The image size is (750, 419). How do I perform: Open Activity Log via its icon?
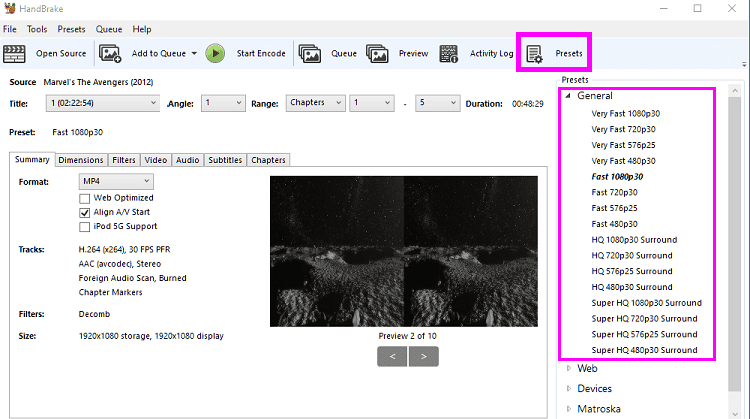click(x=449, y=54)
